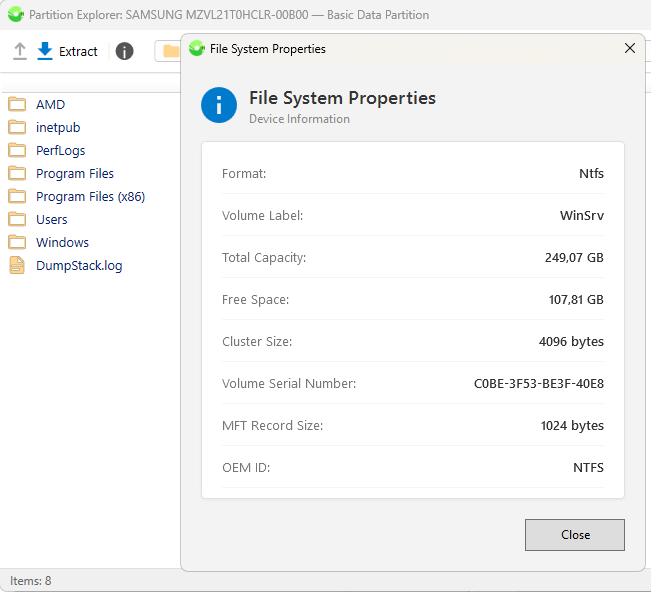Click the dialog title bar app icon
The image size is (651, 592).
point(197,49)
